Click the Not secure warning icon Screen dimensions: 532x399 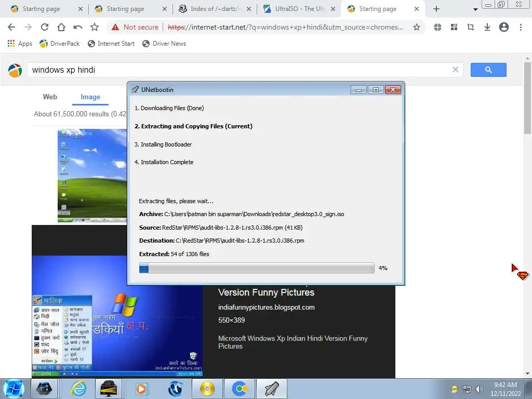pos(115,27)
